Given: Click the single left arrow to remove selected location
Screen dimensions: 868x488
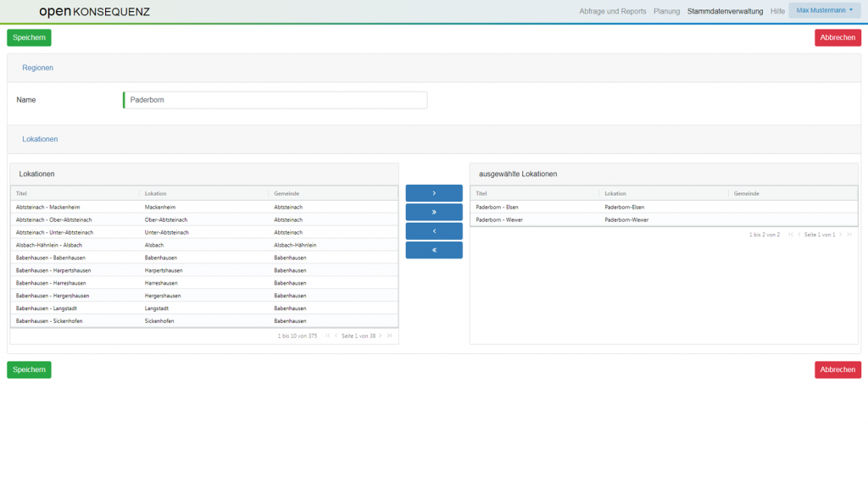Looking at the screenshot, I should 434,231.
